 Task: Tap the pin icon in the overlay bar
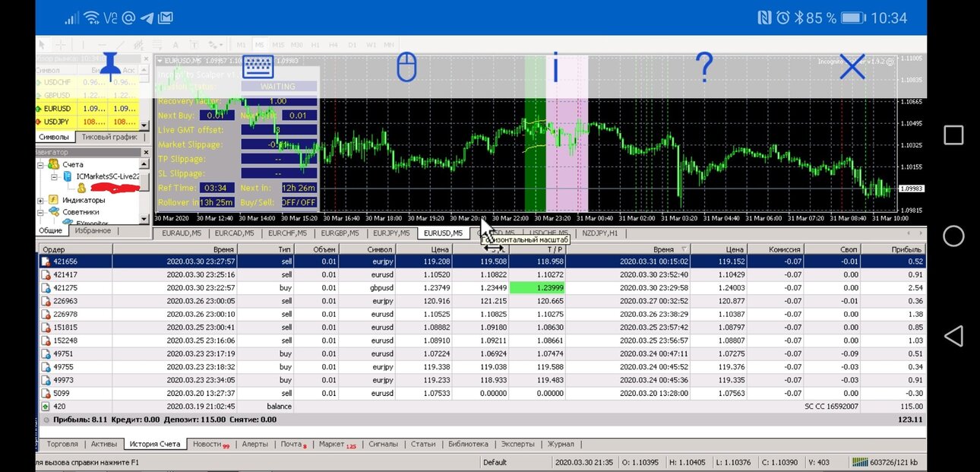112,67
